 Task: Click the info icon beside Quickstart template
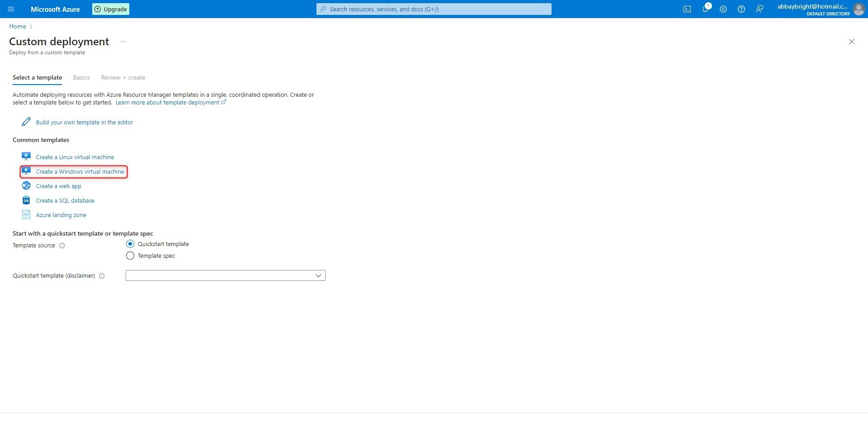click(102, 276)
